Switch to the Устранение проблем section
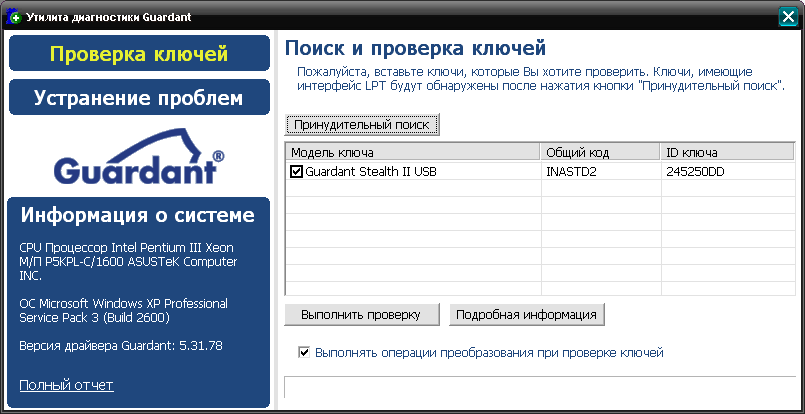The height and width of the screenshot is (414, 805). (139, 97)
